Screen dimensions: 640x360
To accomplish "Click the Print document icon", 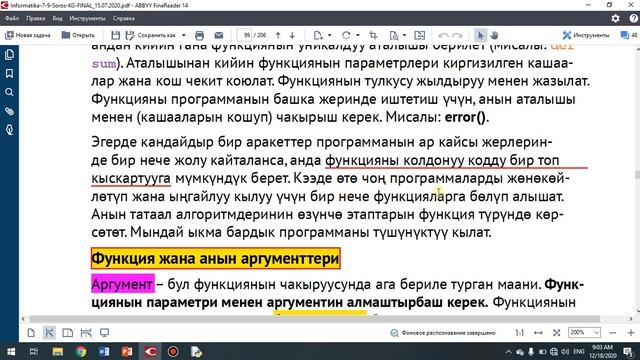I will click(199, 35).
